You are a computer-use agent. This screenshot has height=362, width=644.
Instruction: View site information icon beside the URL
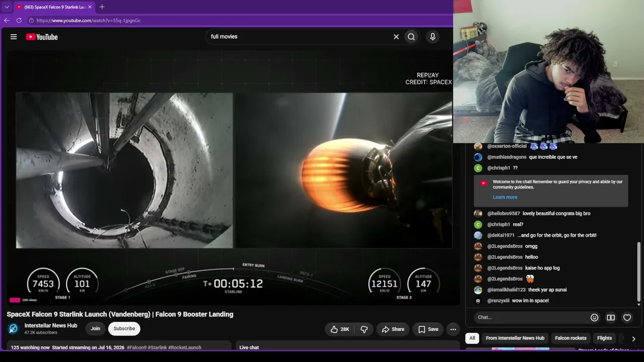(31, 21)
